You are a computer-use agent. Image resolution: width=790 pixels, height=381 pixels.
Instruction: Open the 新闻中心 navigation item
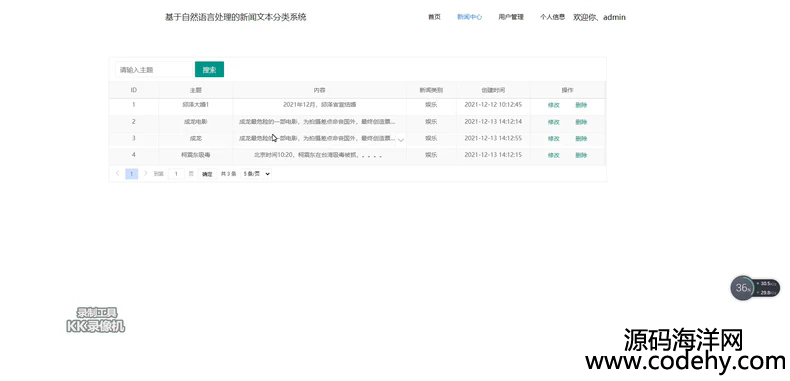coord(469,17)
